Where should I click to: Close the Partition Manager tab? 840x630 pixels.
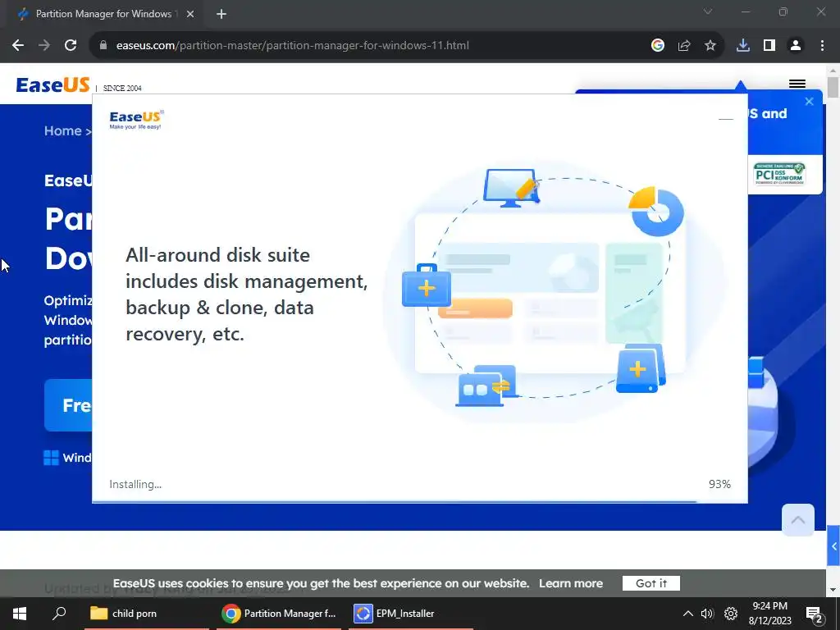click(x=190, y=15)
